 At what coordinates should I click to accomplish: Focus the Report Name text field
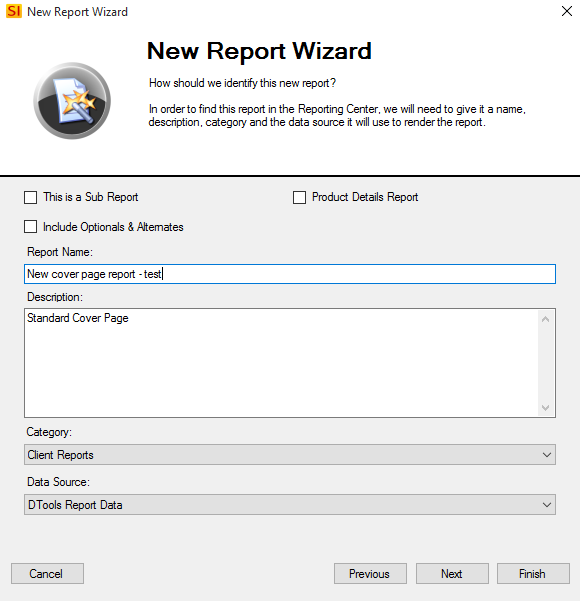[x=290, y=274]
